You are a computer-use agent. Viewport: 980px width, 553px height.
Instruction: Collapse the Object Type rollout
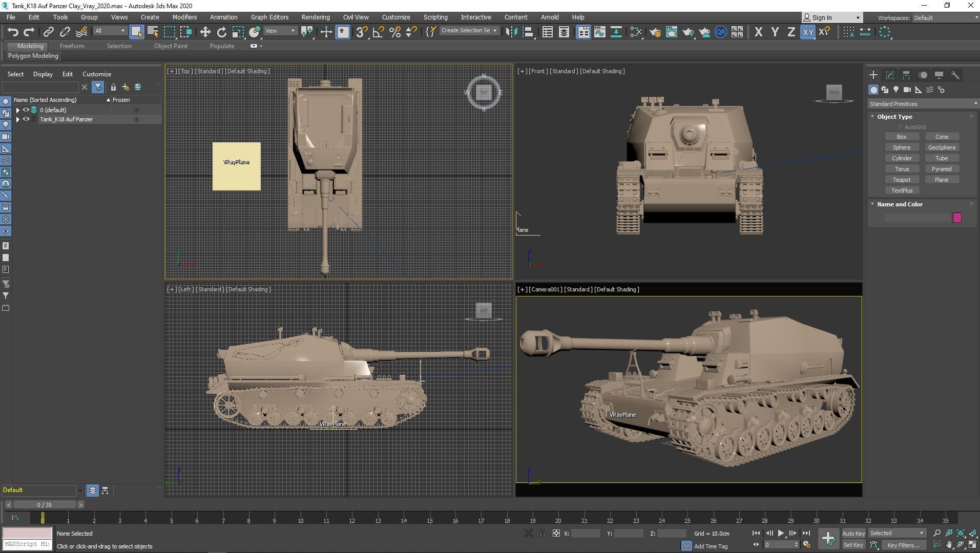(x=872, y=117)
